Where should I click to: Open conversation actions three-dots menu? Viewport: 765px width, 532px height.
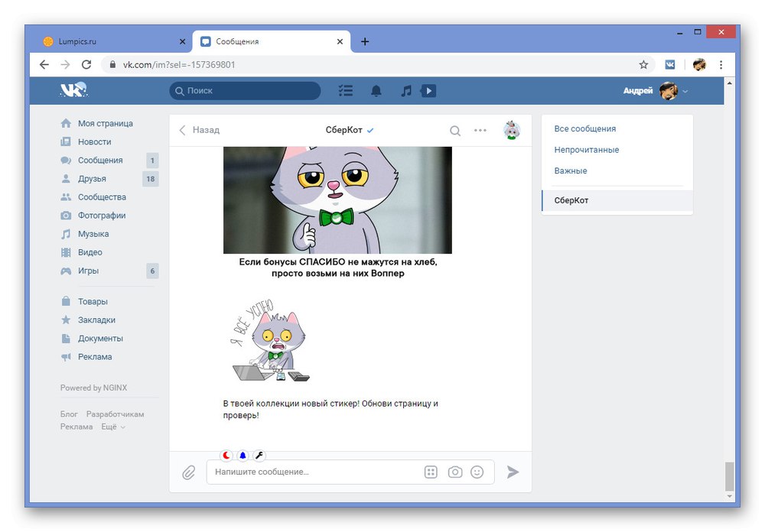pos(480,130)
